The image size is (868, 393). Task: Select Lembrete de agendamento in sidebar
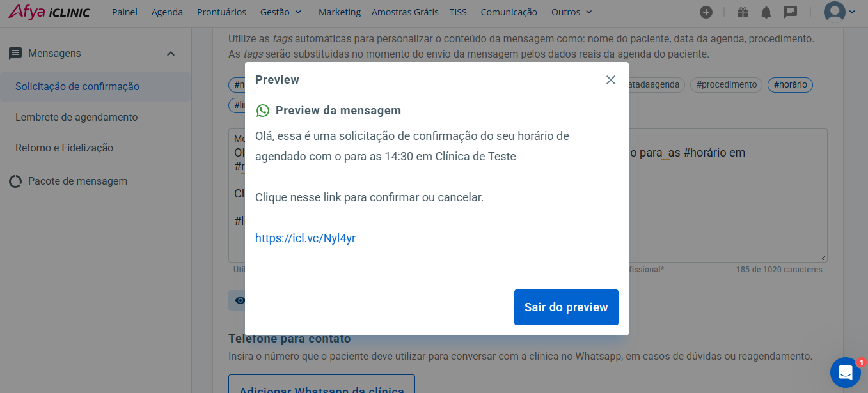pos(77,118)
